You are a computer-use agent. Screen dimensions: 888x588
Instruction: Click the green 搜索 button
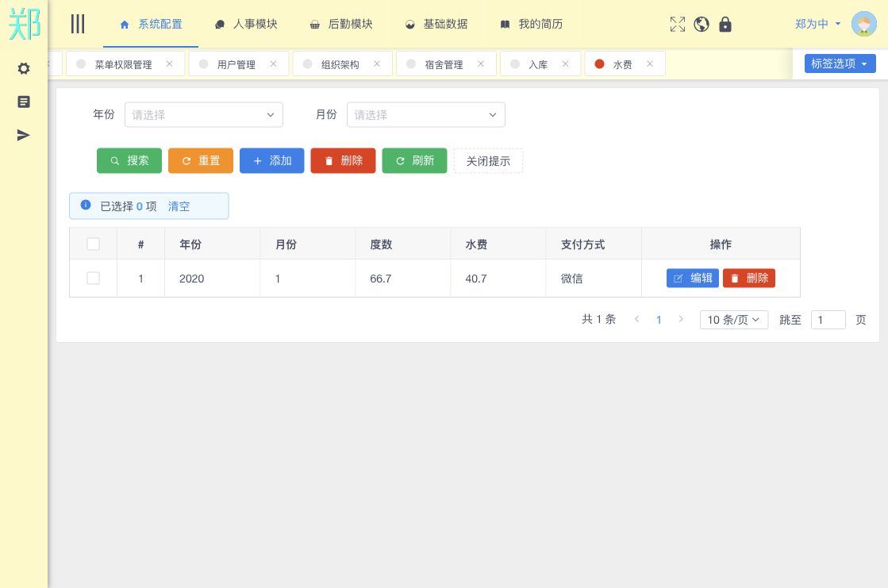coord(129,161)
